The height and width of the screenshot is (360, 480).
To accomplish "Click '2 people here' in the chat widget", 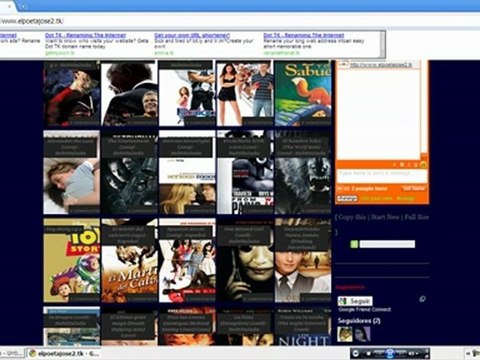I will click(369, 189).
